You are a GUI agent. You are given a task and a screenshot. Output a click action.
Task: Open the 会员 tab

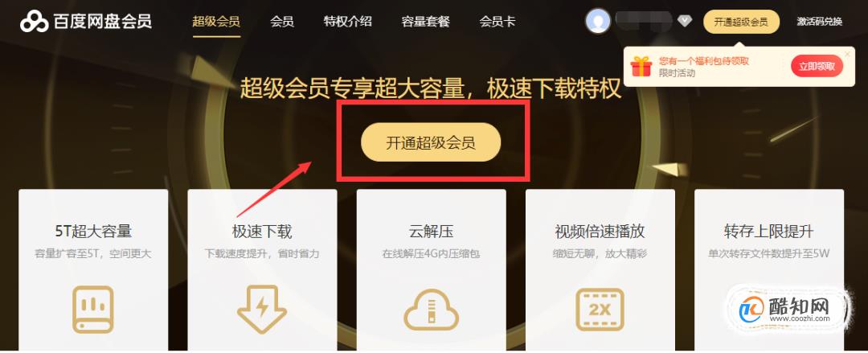282,23
